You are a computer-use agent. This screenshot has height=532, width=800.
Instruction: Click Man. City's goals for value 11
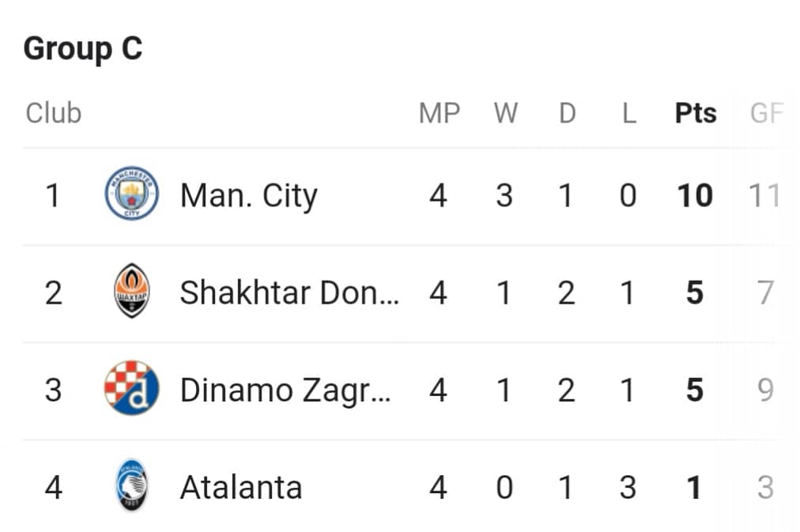[x=764, y=195]
